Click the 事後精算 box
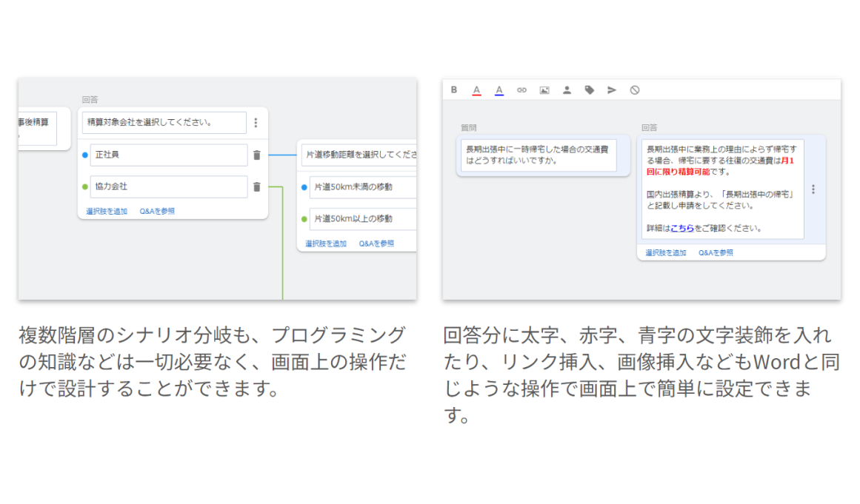Viewport: 860px width, 504px height. tap(37, 128)
